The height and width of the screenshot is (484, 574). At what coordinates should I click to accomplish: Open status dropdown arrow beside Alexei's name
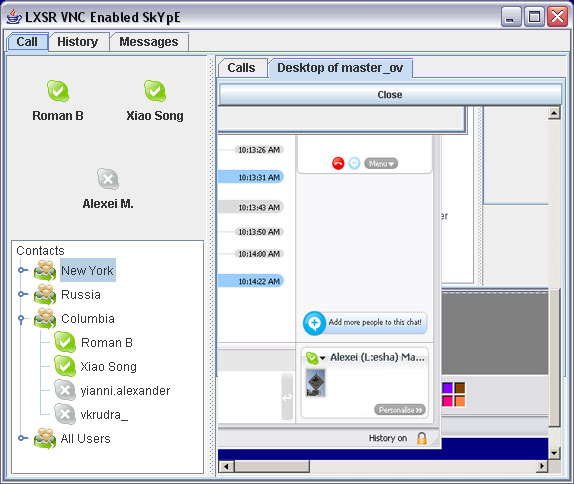pyautogui.click(x=323, y=358)
